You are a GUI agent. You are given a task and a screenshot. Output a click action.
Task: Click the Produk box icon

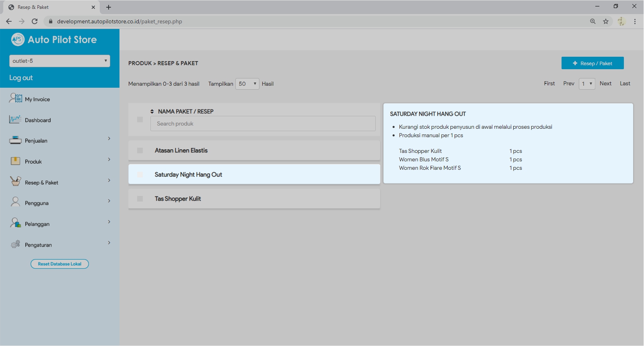tap(15, 161)
